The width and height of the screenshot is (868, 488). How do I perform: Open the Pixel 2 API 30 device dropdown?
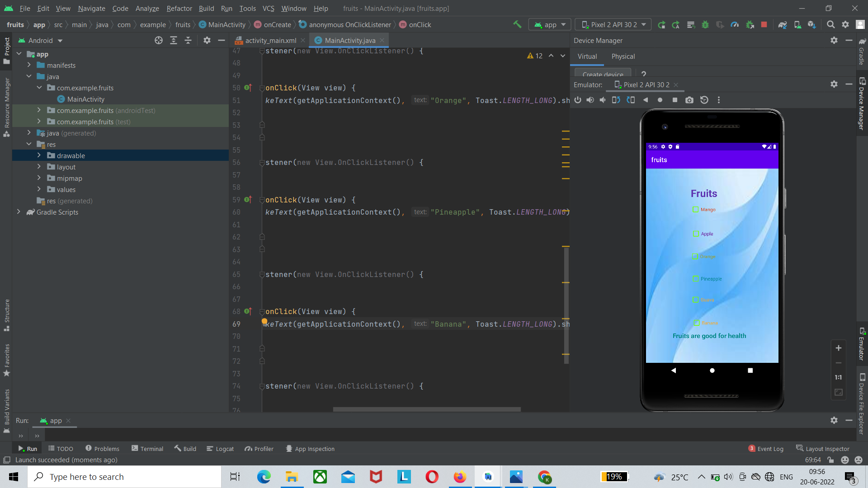pos(613,24)
